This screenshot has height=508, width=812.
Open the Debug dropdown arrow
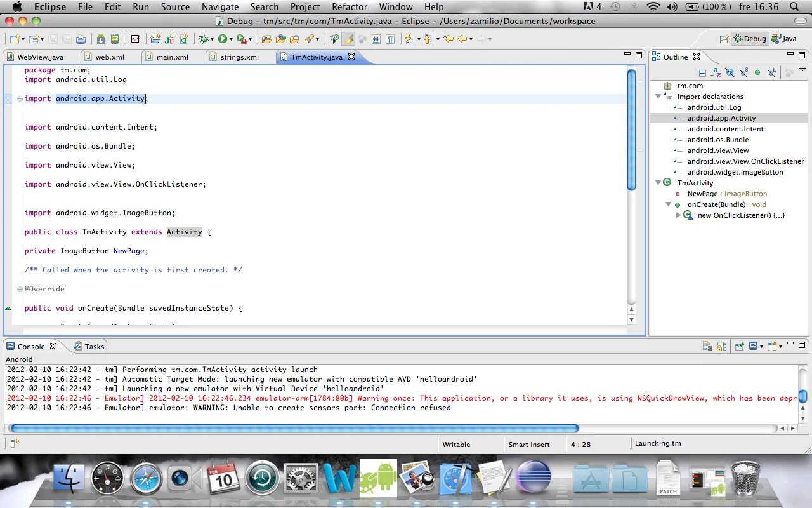212,39
